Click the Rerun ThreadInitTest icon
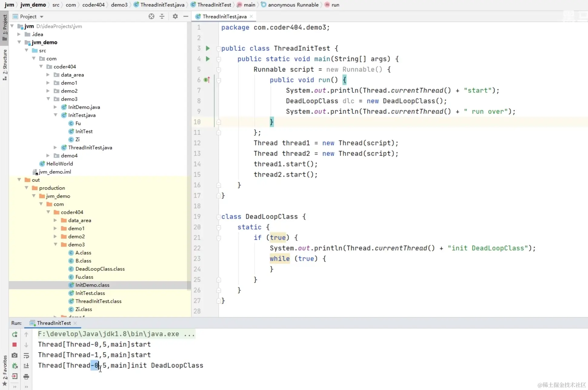The image size is (588, 390). (15, 334)
